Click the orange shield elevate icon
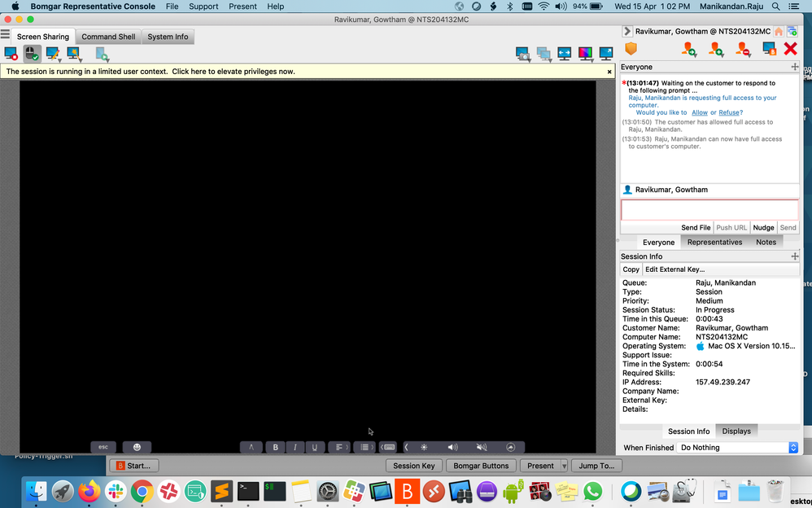 (x=631, y=49)
